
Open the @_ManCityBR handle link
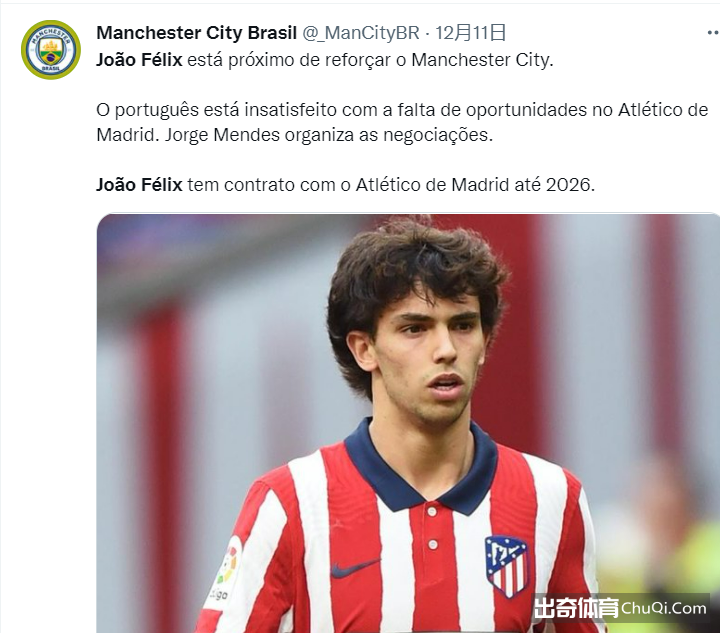coord(360,33)
